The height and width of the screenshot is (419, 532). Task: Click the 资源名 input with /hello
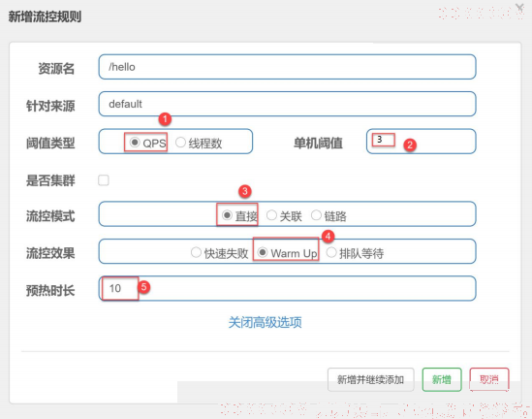point(288,67)
